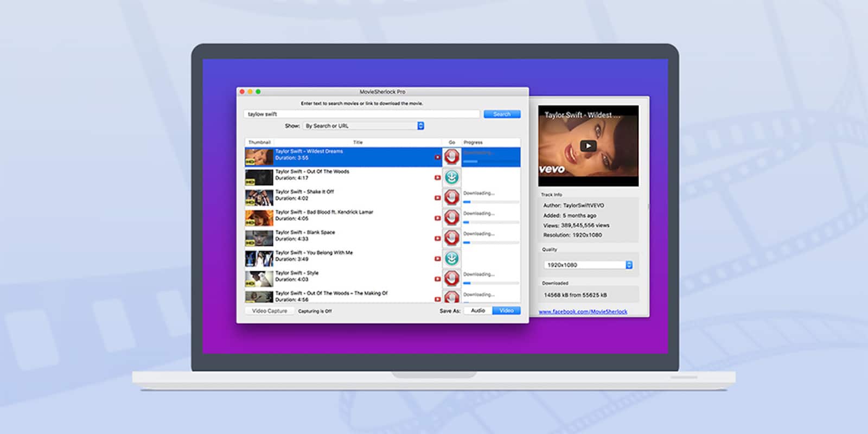Image resolution: width=868 pixels, height=434 pixels.
Task: Toggle the Video Capture button
Action: point(270,311)
